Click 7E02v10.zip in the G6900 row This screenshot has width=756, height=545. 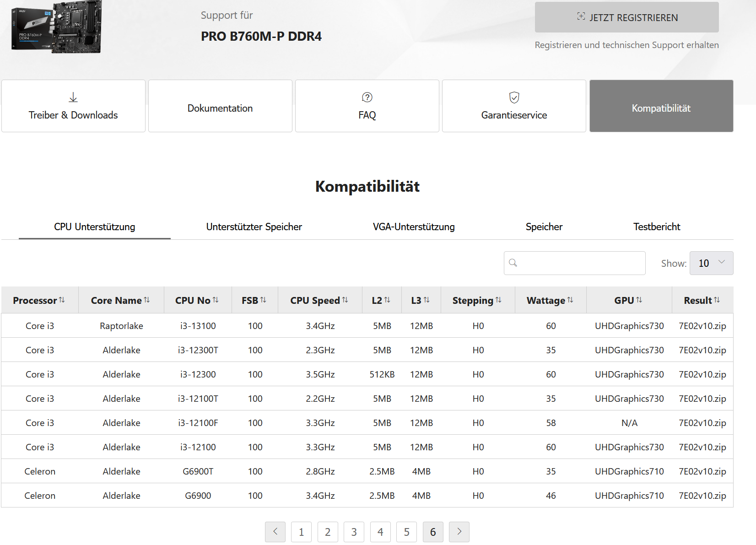point(702,496)
